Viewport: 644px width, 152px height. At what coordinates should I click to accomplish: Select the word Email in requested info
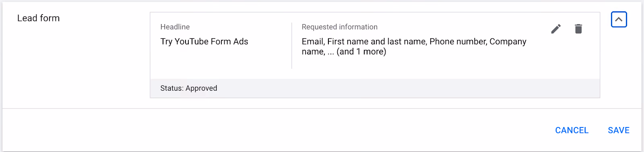(312, 42)
